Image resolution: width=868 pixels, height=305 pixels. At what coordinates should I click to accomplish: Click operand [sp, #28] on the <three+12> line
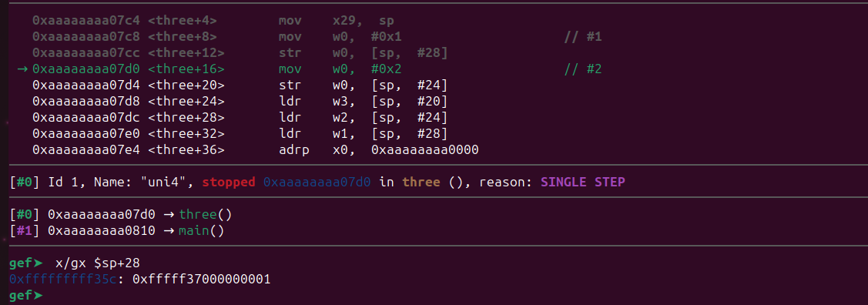tap(409, 53)
